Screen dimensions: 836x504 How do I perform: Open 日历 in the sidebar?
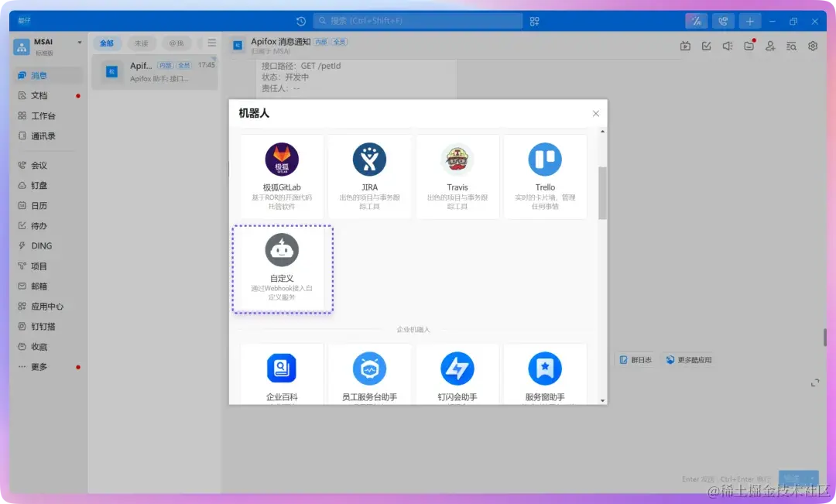[48, 205]
